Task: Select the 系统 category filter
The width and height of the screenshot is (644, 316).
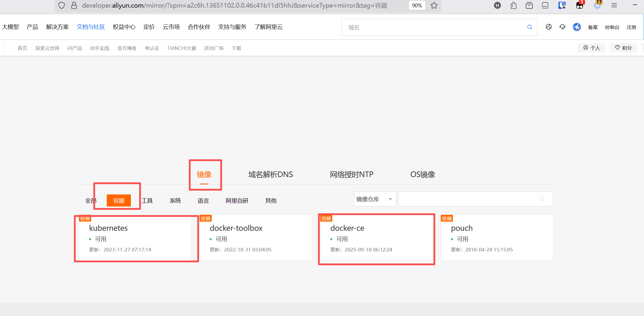Action: pos(175,201)
